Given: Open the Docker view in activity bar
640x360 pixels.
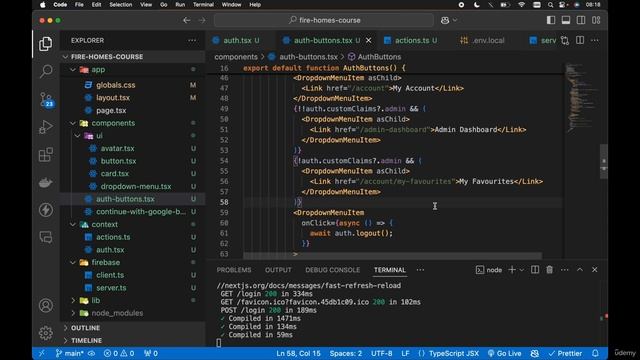Looking at the screenshot, I should click(x=46, y=182).
